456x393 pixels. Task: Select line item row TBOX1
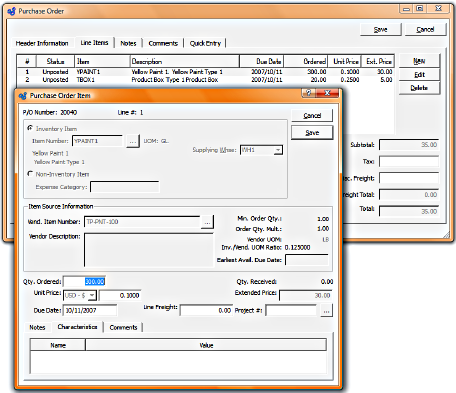tap(206, 80)
